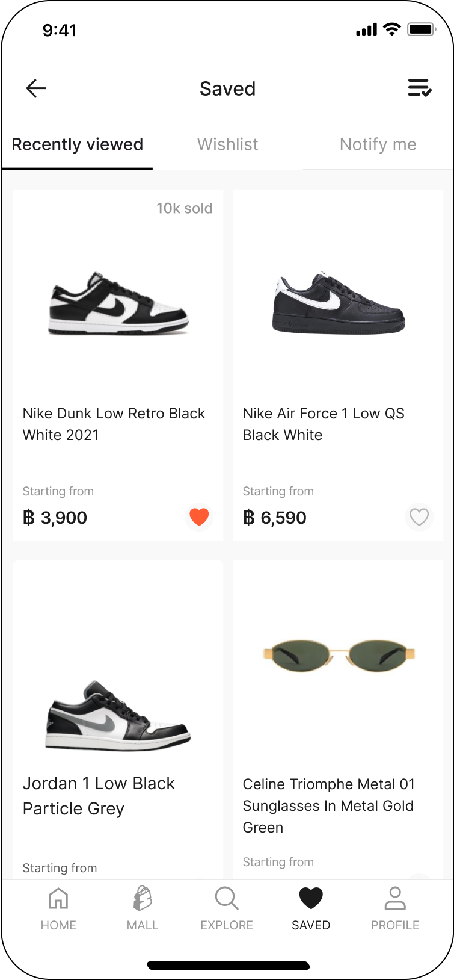
Task: Switch to the Notify me tab
Action: tap(378, 144)
